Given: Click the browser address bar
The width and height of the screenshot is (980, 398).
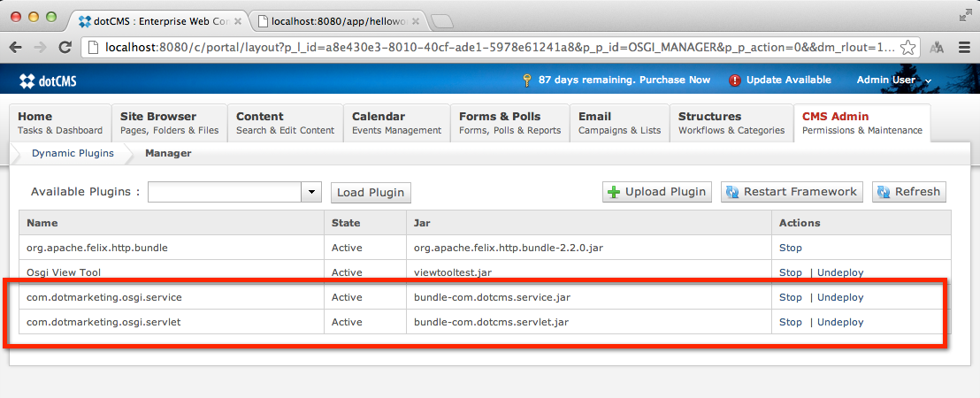Looking at the screenshot, I should tap(495, 48).
